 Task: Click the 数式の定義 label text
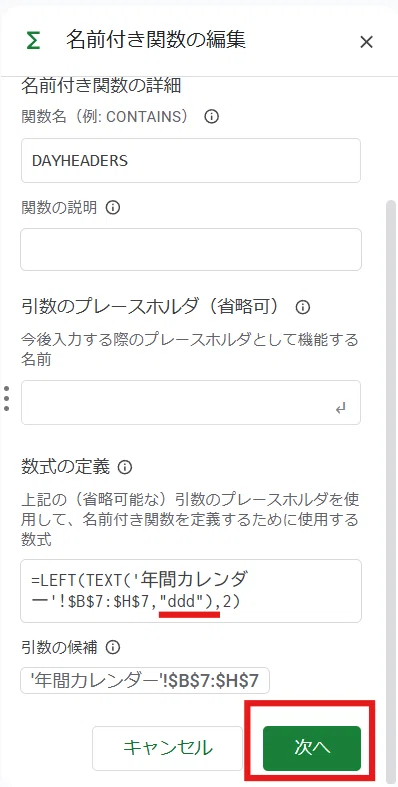(66, 467)
